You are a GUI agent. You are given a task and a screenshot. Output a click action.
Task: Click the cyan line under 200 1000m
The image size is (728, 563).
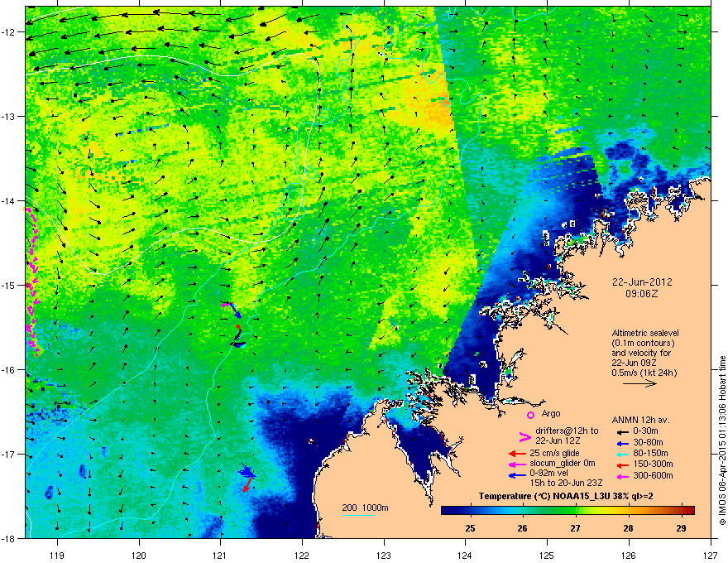tap(358, 515)
